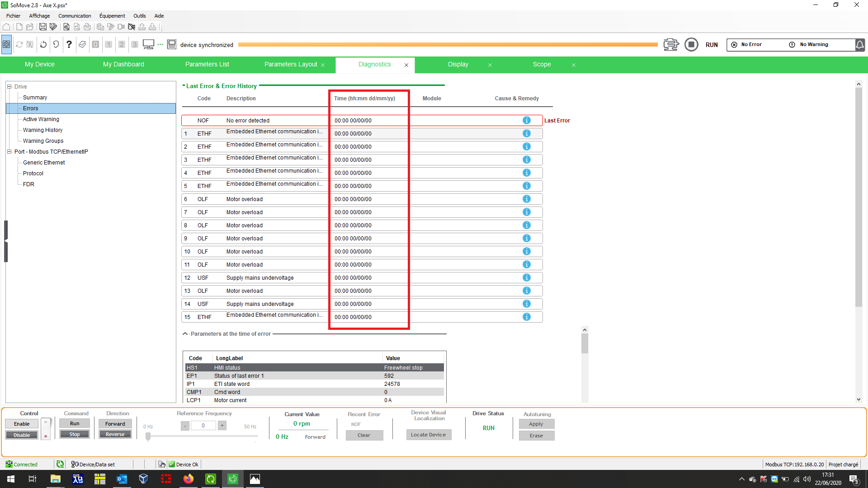The height and width of the screenshot is (488, 868).
Task: Click info icon on No error detected row
Action: point(526,121)
